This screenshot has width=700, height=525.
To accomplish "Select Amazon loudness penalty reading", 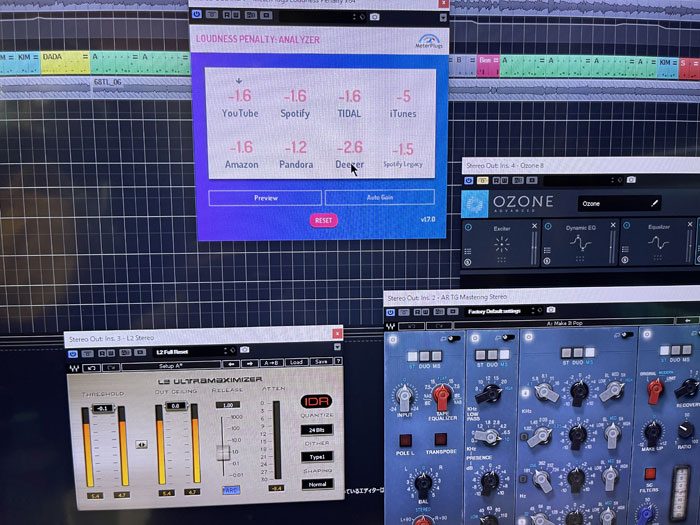I will click(x=242, y=154).
